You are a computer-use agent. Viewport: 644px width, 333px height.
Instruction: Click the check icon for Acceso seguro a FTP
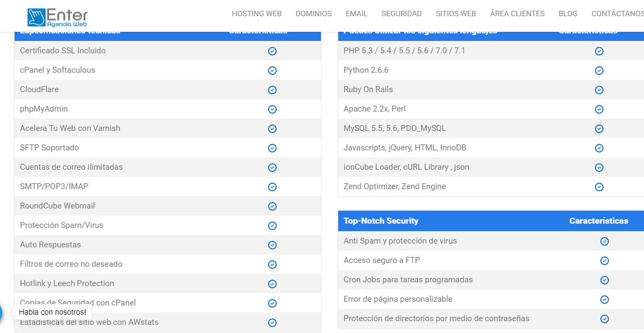pos(604,261)
